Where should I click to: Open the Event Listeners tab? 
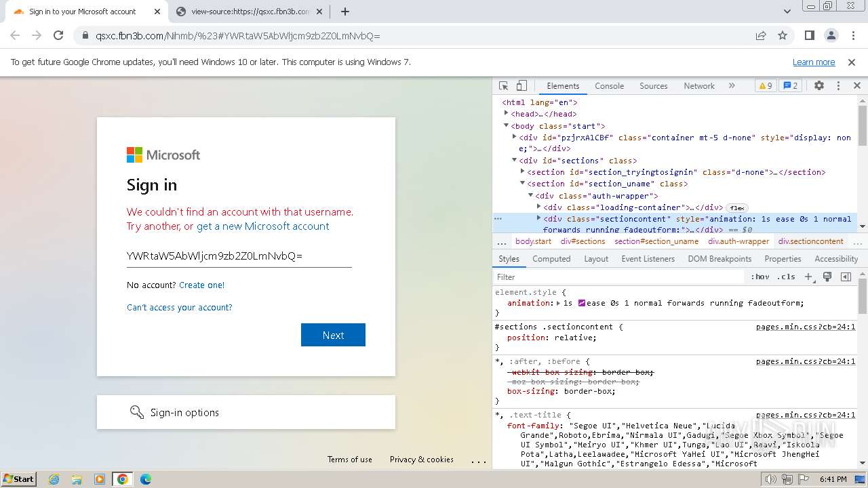click(x=648, y=259)
